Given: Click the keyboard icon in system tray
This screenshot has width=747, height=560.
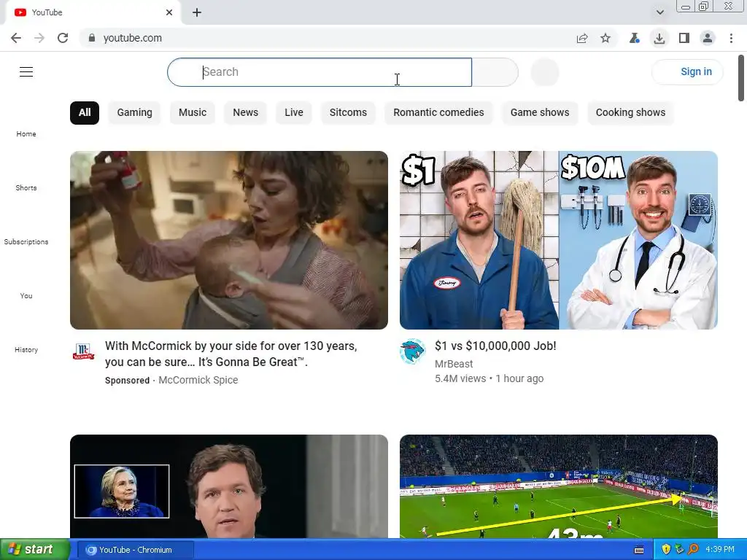Looking at the screenshot, I should (639, 550).
